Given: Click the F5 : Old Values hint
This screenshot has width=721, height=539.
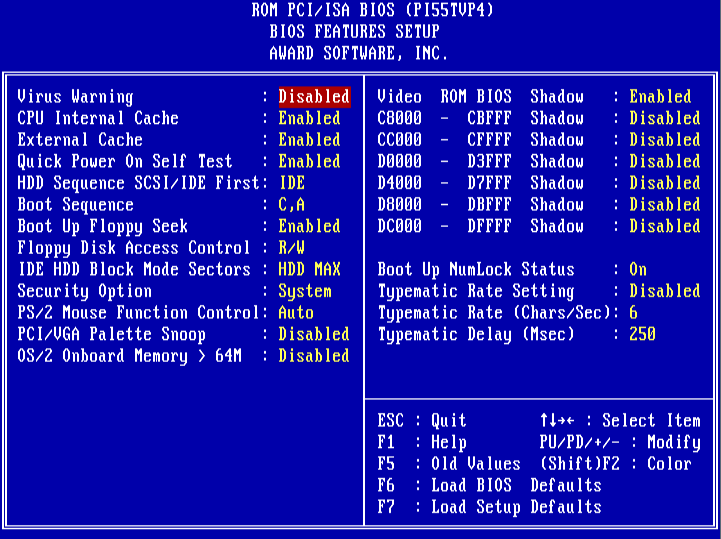Looking at the screenshot, I should (449, 464).
